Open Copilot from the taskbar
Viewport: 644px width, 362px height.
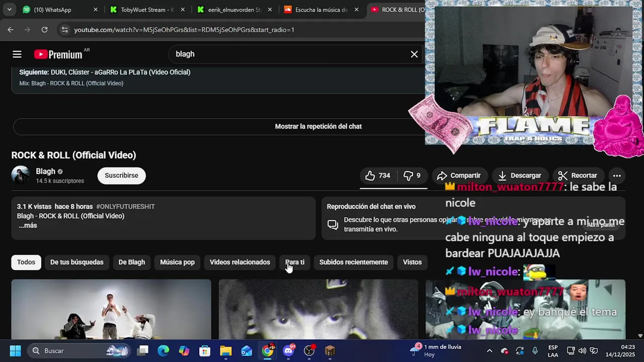tap(184, 350)
